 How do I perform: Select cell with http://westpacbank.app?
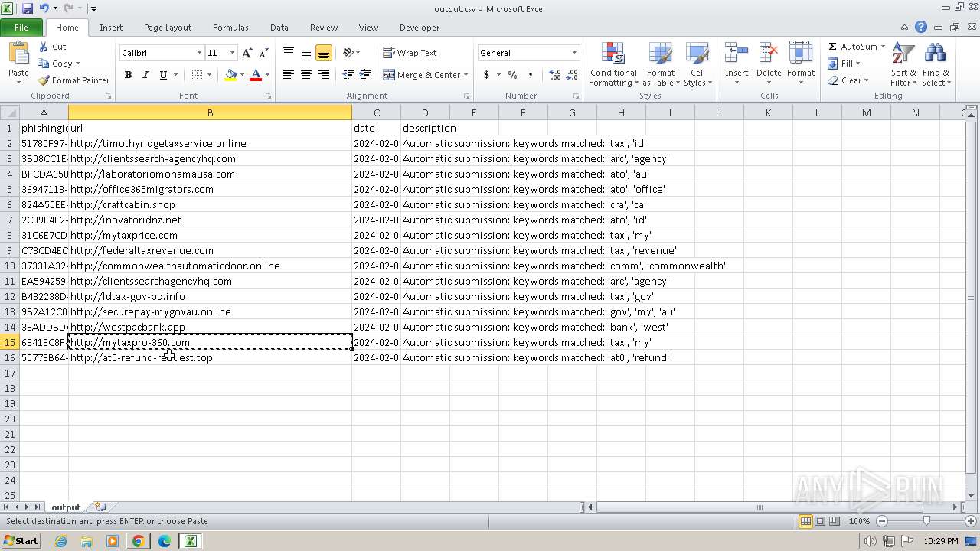210,327
